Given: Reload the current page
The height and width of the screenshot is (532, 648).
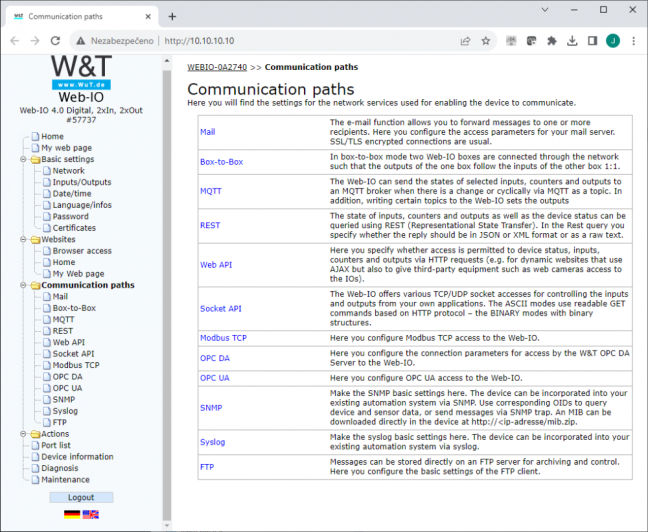Looking at the screenshot, I should 55,41.
